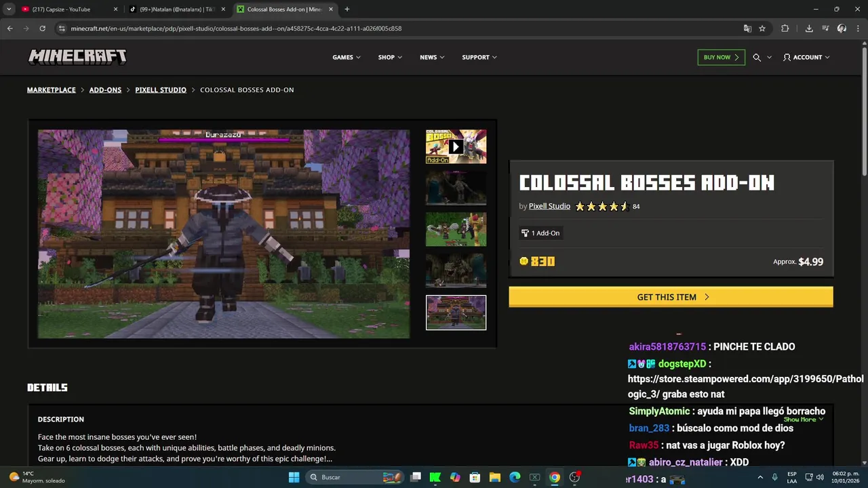Open the media control icon in toolbar
Viewport: 868px width, 488px height.
(825, 28)
